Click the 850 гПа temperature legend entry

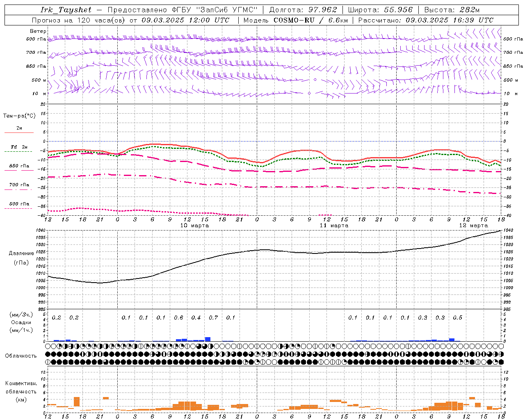[19, 166]
